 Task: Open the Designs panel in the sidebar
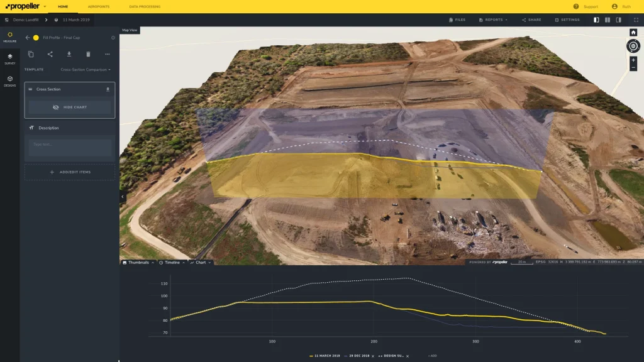coord(10,81)
